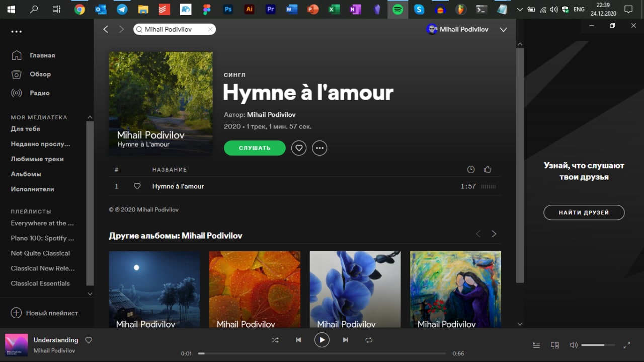Mute the volume speaker icon

(x=573, y=345)
